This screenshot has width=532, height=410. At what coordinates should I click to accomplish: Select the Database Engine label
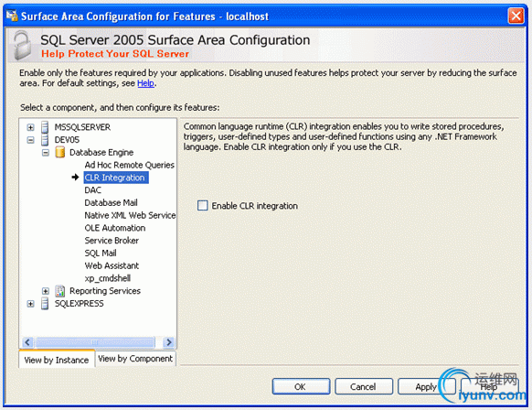[101, 153]
